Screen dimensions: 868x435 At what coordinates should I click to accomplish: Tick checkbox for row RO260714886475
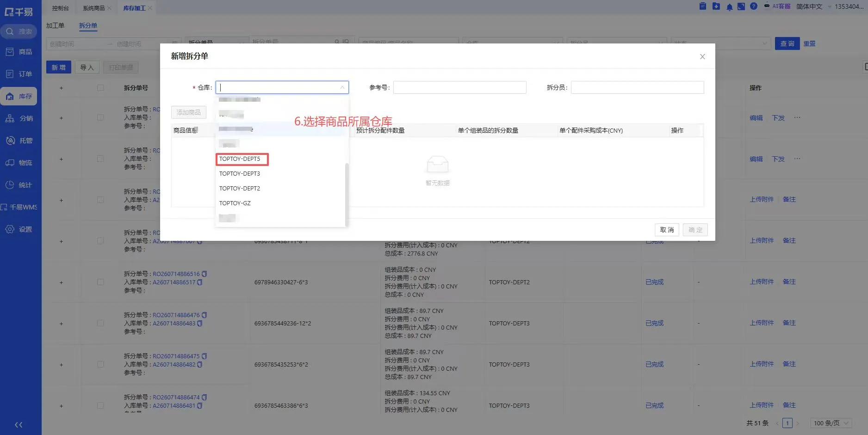click(100, 364)
